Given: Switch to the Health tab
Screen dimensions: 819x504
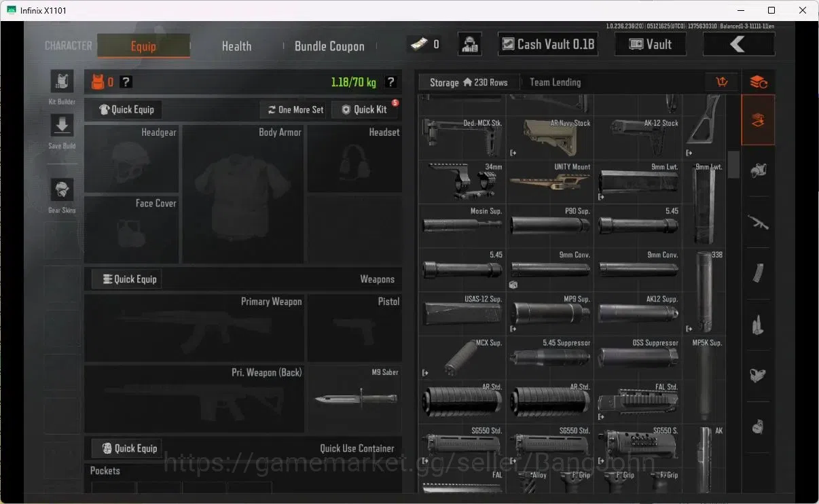Looking at the screenshot, I should point(236,46).
